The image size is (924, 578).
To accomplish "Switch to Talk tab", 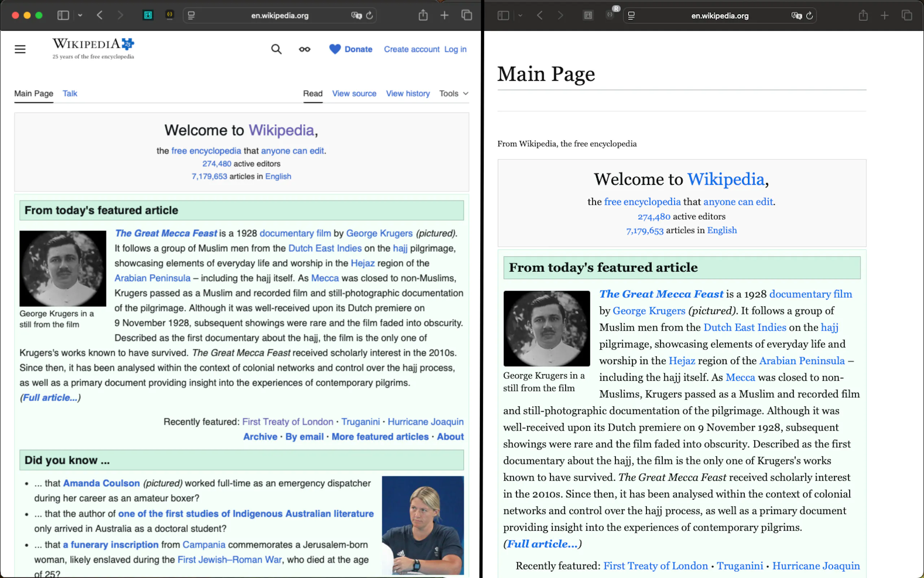I will tap(70, 94).
